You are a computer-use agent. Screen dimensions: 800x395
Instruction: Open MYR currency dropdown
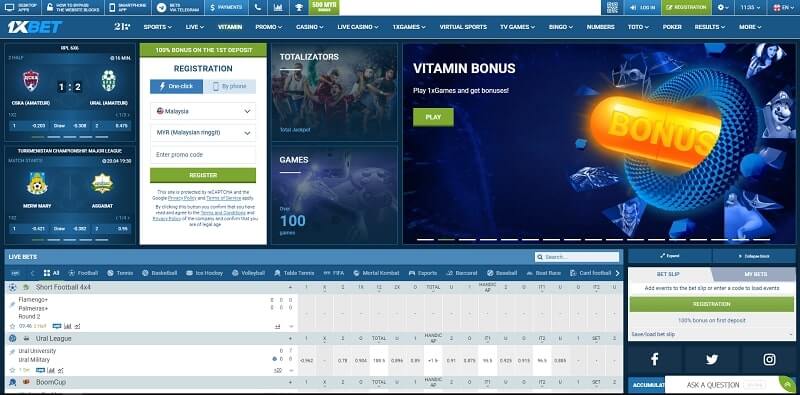(x=203, y=133)
